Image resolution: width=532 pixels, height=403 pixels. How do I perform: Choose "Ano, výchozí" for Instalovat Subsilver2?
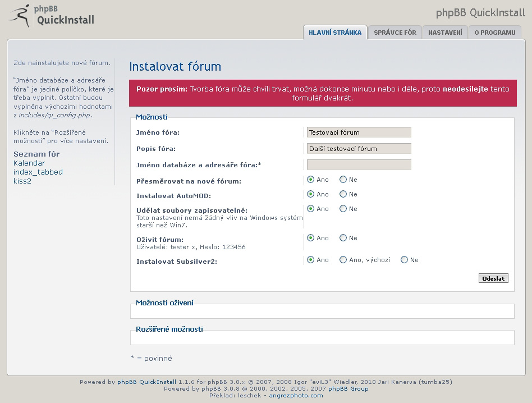point(343,260)
